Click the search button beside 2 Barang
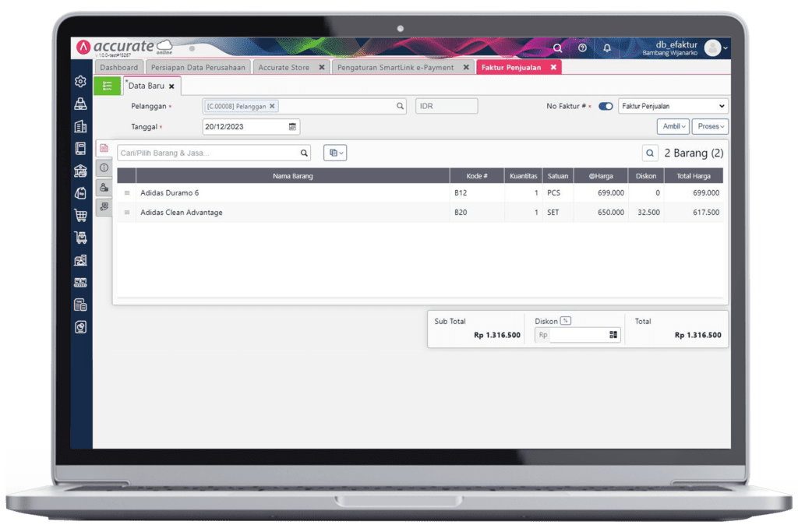798x532 pixels. [650, 153]
